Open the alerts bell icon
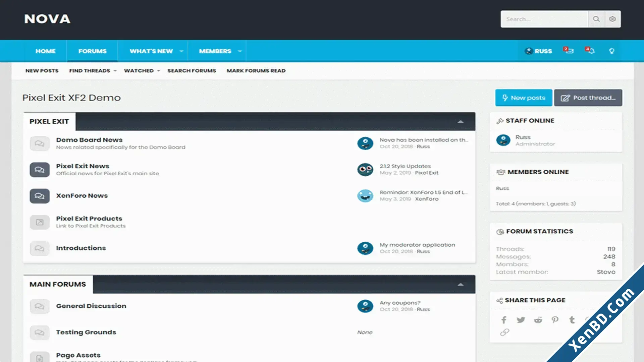The height and width of the screenshot is (362, 644). coord(590,51)
